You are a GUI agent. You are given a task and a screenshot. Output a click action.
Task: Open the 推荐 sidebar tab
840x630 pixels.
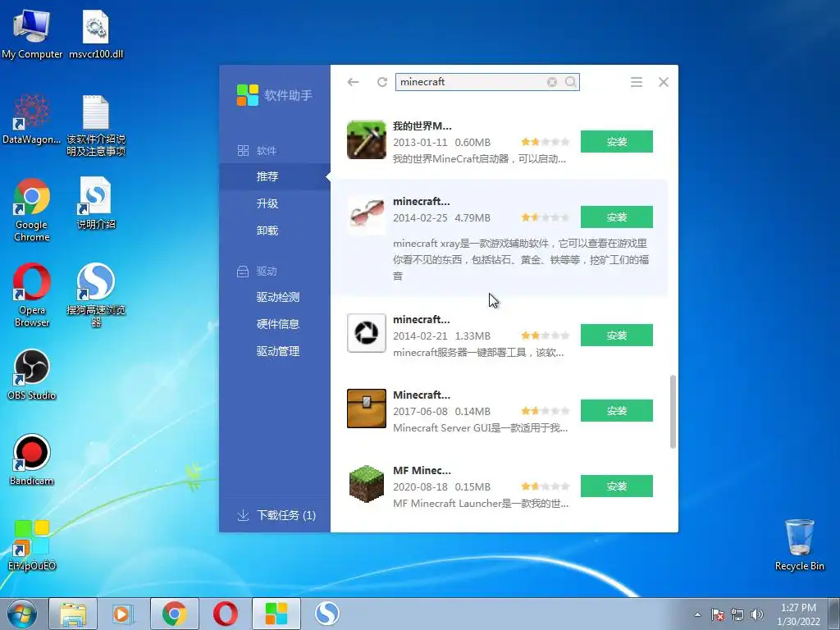point(275,176)
